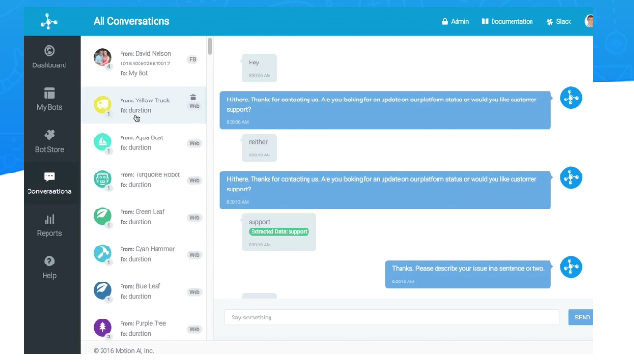Go to My Bots
Viewport: 634px width, 364px height.
pos(49,99)
